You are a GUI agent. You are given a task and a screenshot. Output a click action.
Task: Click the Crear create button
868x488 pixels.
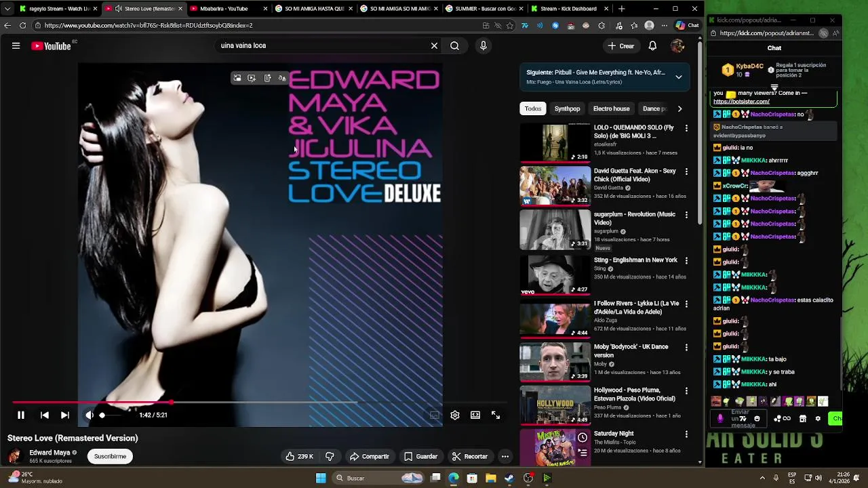pos(621,45)
